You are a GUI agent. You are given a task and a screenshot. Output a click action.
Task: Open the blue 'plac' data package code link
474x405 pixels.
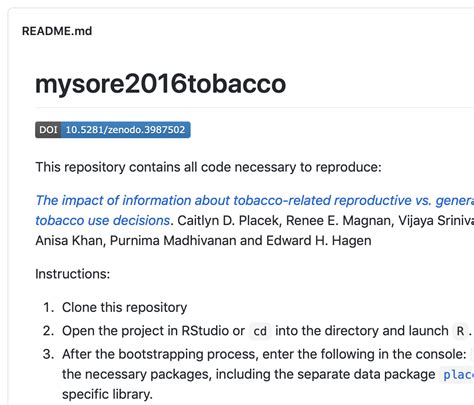(459, 375)
